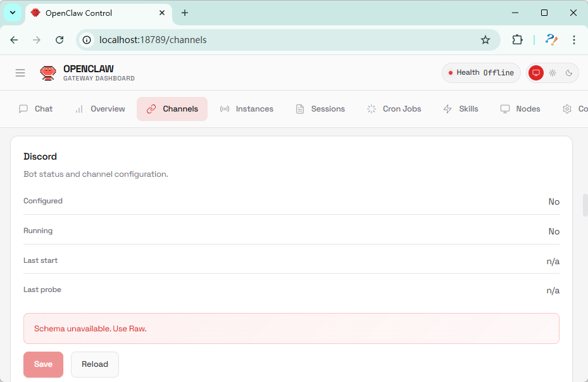Open the Skills tab
Screen dimensions: 588x382
point(461,109)
